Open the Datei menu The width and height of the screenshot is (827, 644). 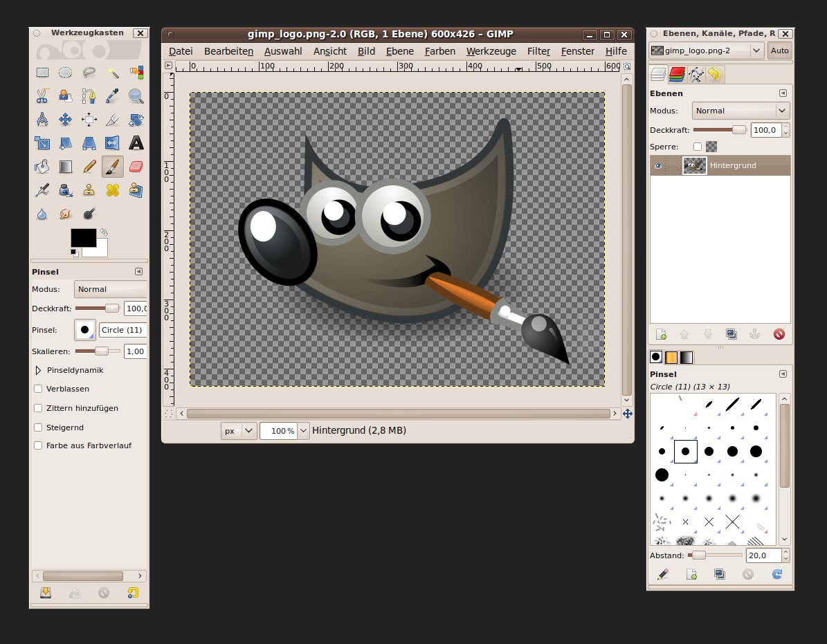coord(181,51)
